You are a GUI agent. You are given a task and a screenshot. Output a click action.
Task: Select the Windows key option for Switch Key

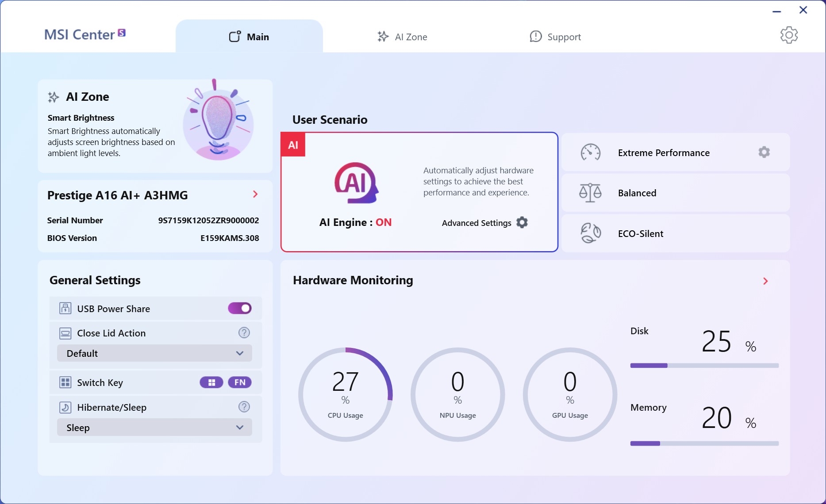[x=211, y=382]
